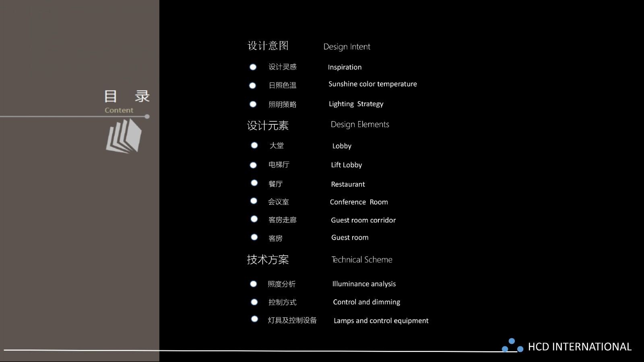Click the Lobby entry

coord(342,146)
